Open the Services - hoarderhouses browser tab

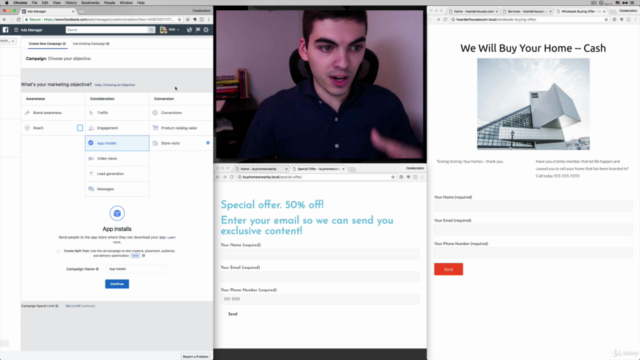pyautogui.click(x=527, y=11)
